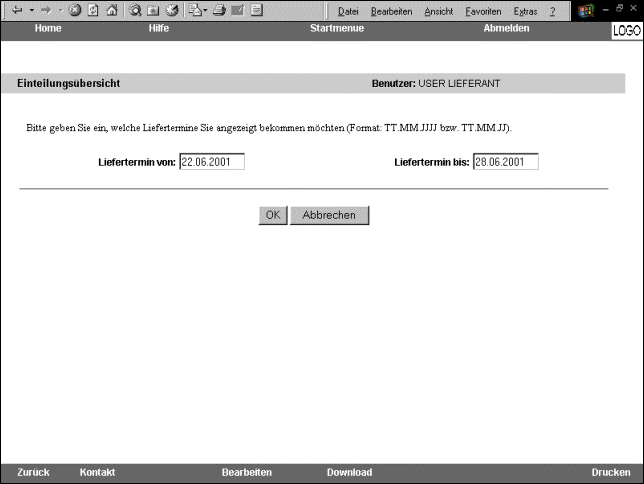Print the page with the printer icon
The width and height of the screenshot is (644, 484).
coord(219,10)
